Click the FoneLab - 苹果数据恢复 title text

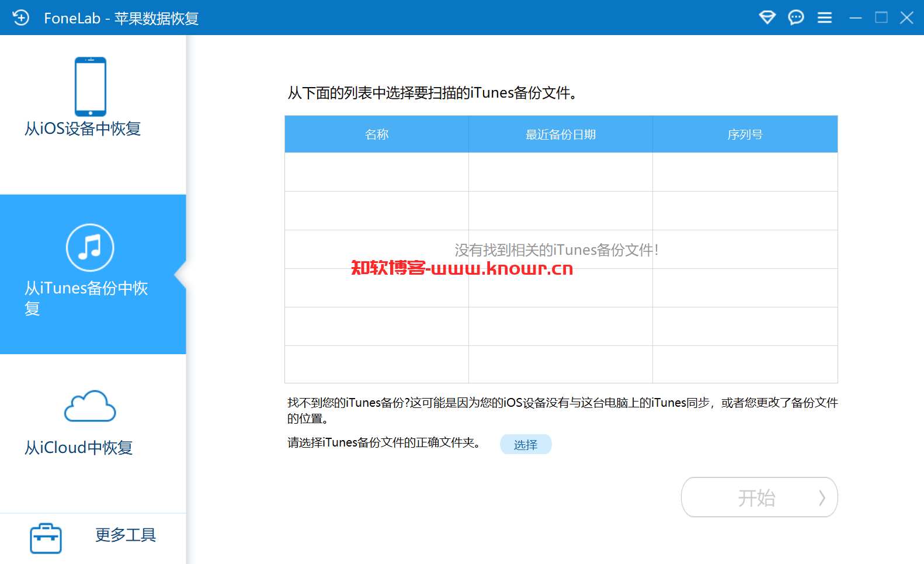coord(121,18)
